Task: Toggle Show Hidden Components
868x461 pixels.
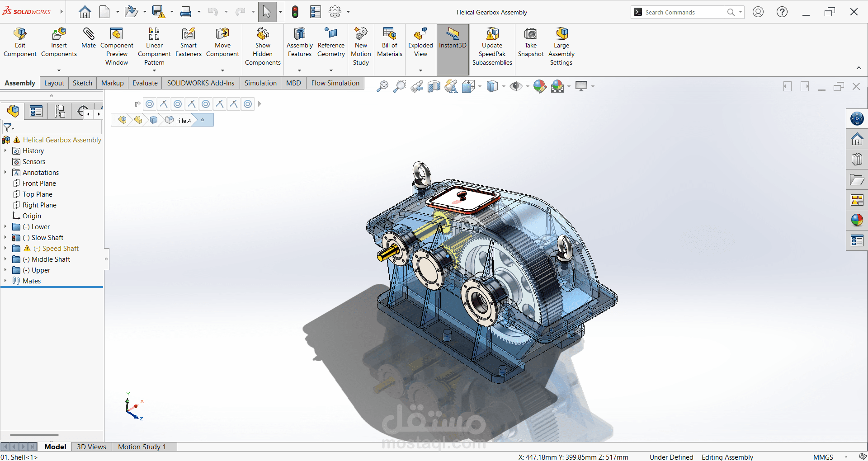Action: pyautogui.click(x=263, y=47)
